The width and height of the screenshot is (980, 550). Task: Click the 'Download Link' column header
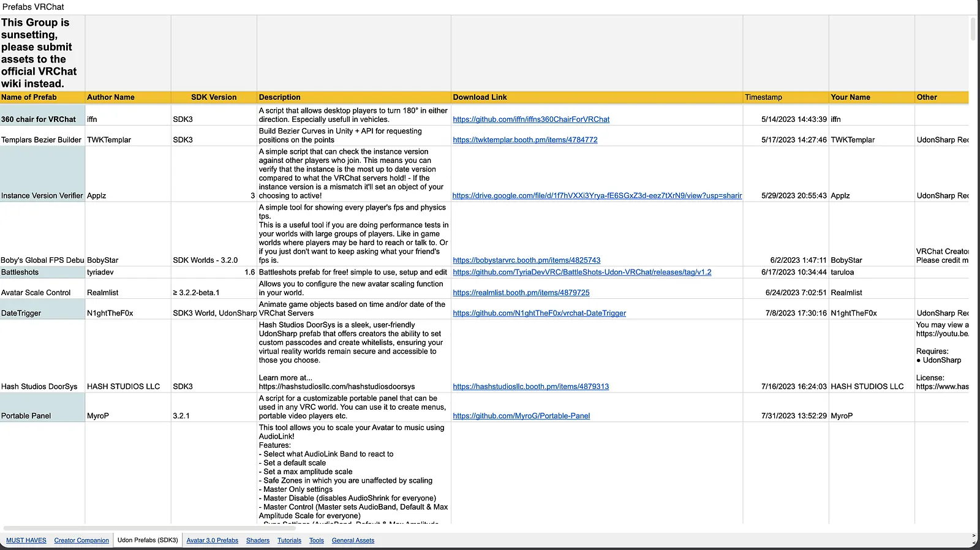click(597, 97)
